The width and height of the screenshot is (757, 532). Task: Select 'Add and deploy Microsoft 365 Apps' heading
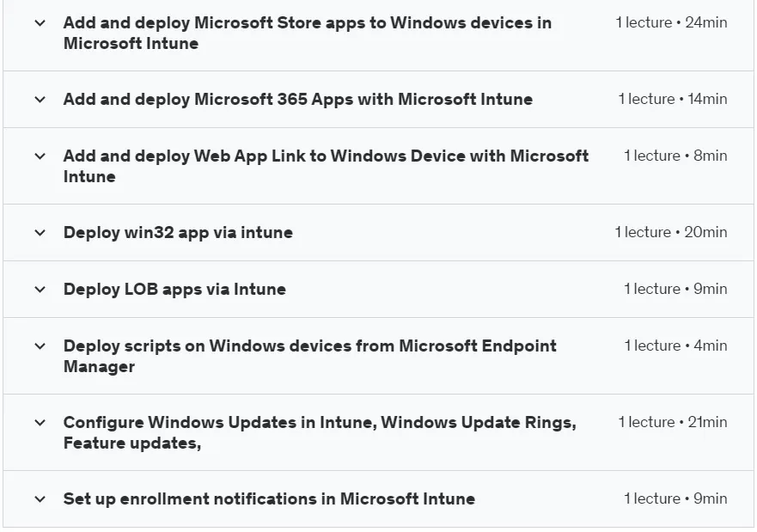pos(298,99)
